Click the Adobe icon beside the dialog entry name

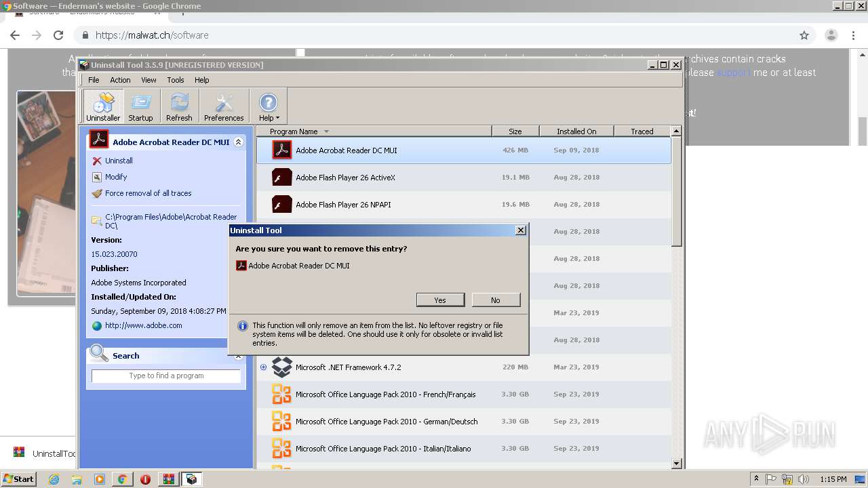click(241, 266)
